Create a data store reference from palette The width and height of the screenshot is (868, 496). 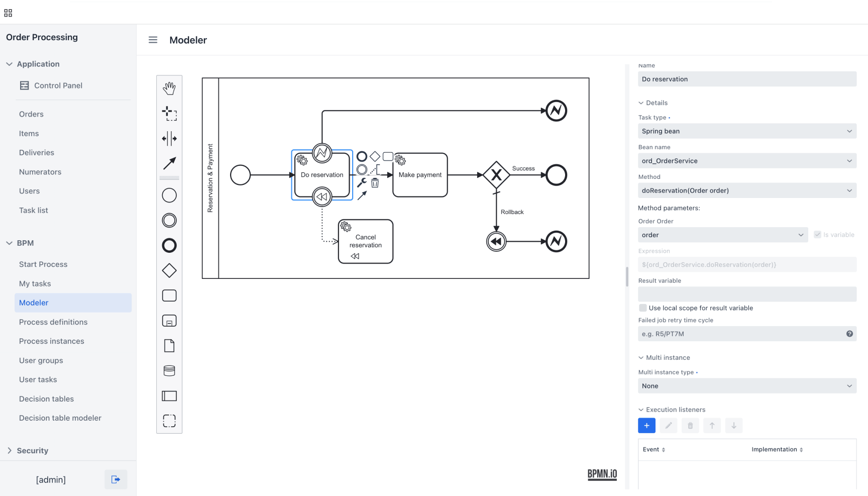(169, 371)
